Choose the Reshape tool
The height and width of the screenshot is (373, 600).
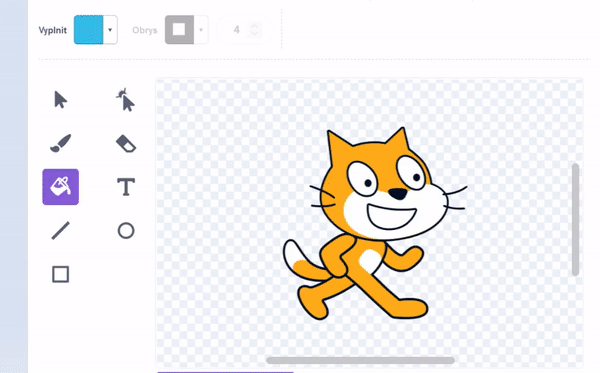point(126,100)
